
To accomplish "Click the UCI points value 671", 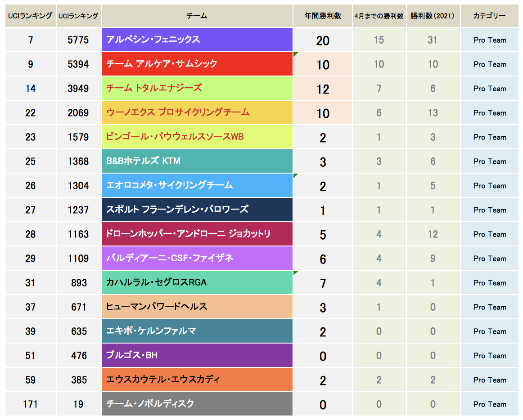I will pyautogui.click(x=78, y=308).
